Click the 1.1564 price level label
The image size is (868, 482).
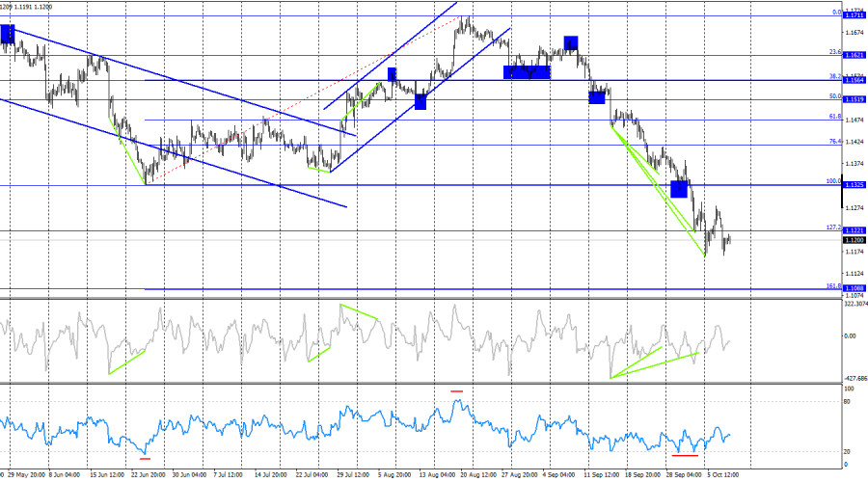(x=854, y=80)
